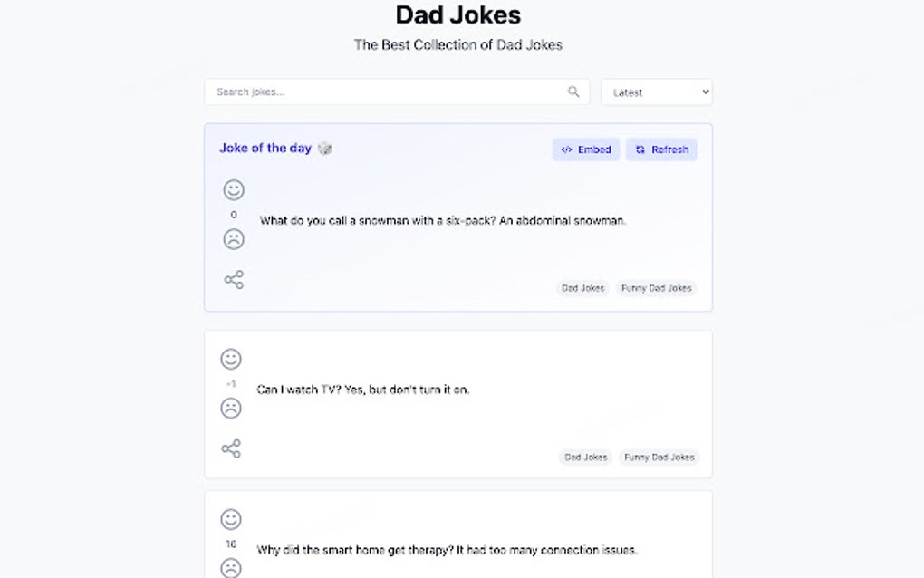Share the 'Can I watch TV' joke
924x578 pixels.
(x=231, y=448)
